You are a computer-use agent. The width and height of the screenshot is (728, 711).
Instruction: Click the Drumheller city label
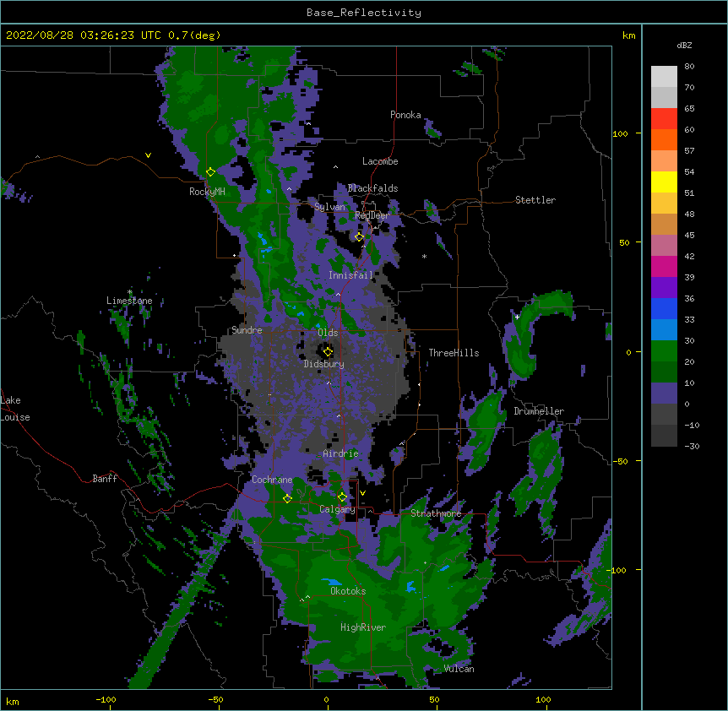pyautogui.click(x=539, y=411)
